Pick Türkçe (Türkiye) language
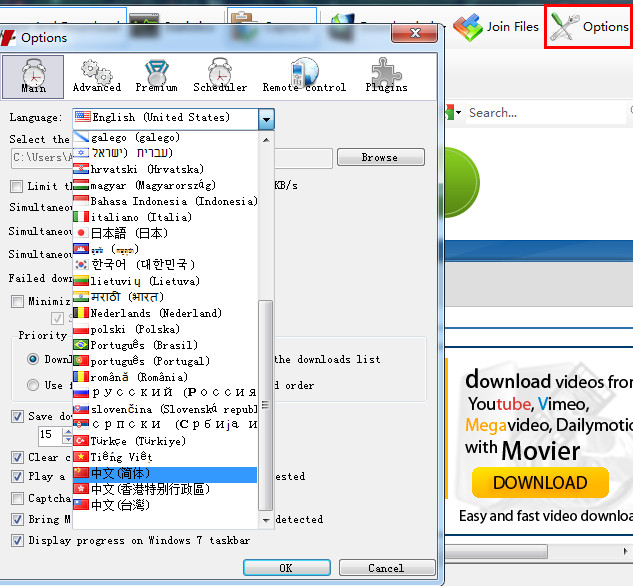 pos(165,441)
